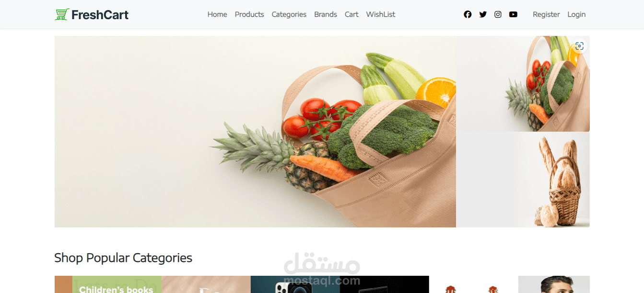View the Cart page
The height and width of the screenshot is (293, 644).
[x=351, y=14]
